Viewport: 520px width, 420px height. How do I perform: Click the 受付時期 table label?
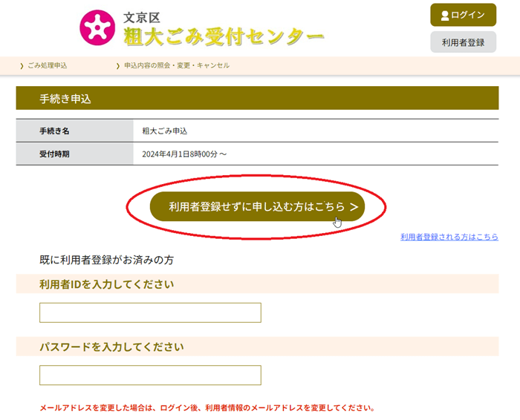coord(54,154)
